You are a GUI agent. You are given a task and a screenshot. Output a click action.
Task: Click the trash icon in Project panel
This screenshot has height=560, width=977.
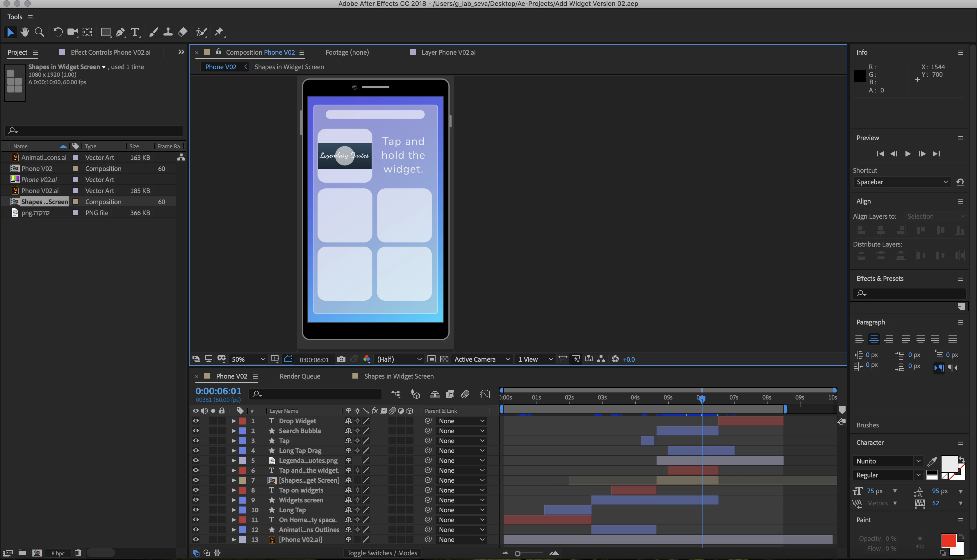tap(78, 553)
